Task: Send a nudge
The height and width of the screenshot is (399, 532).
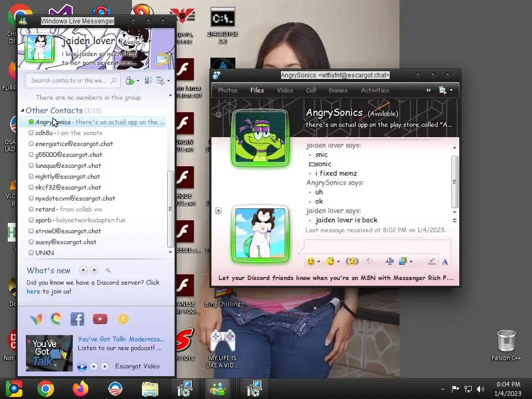Action: pos(352,261)
